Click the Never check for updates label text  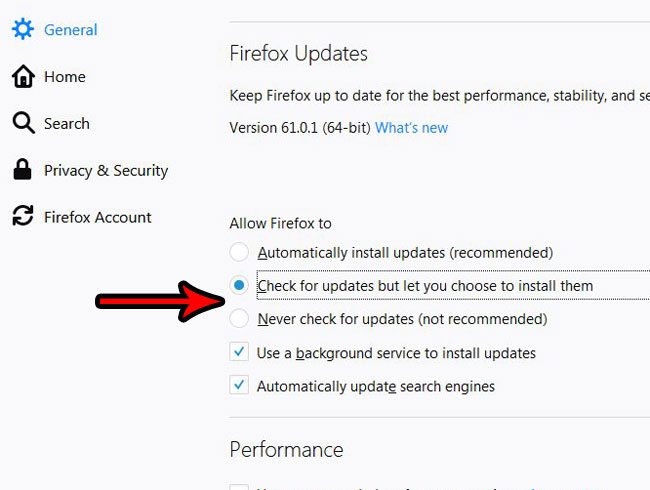tap(401, 319)
